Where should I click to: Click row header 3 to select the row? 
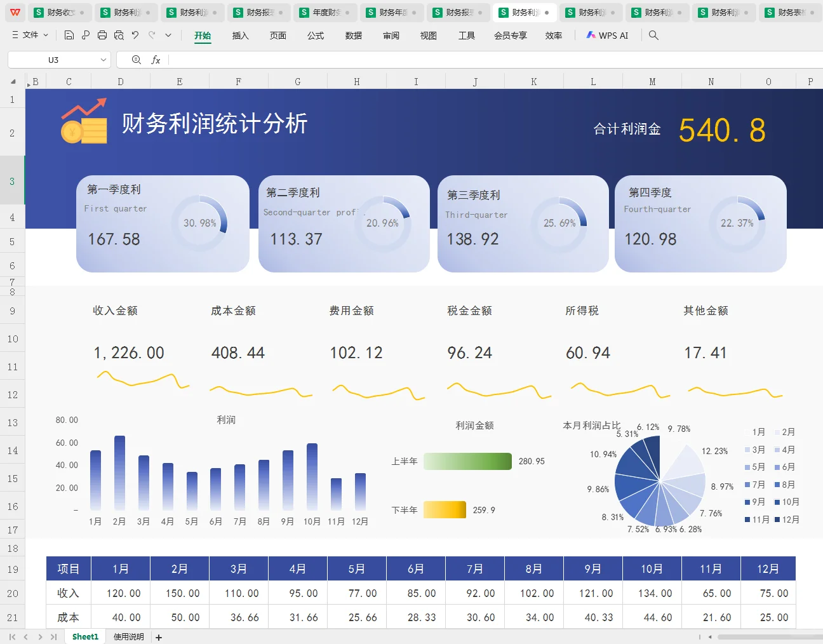12,180
